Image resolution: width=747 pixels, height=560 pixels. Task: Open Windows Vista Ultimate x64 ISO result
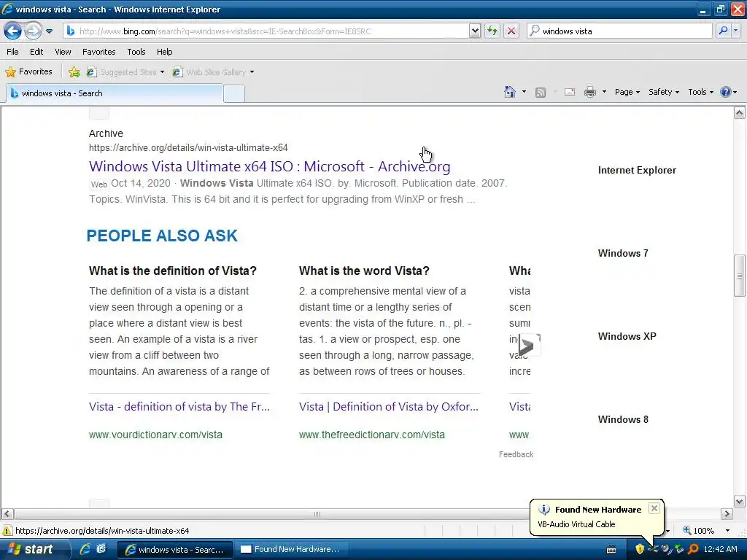tap(269, 166)
